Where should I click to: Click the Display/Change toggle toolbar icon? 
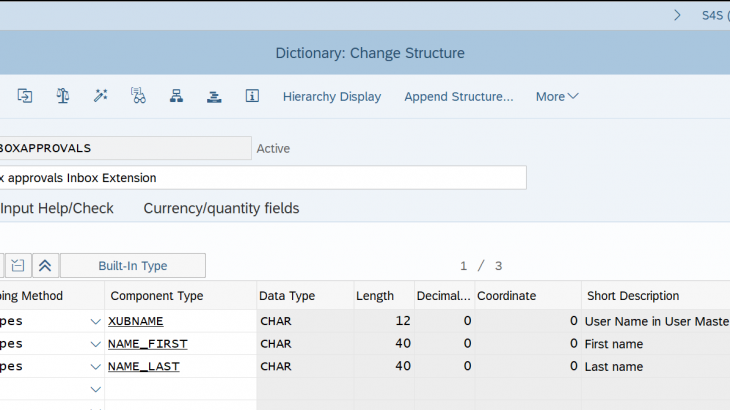25,96
